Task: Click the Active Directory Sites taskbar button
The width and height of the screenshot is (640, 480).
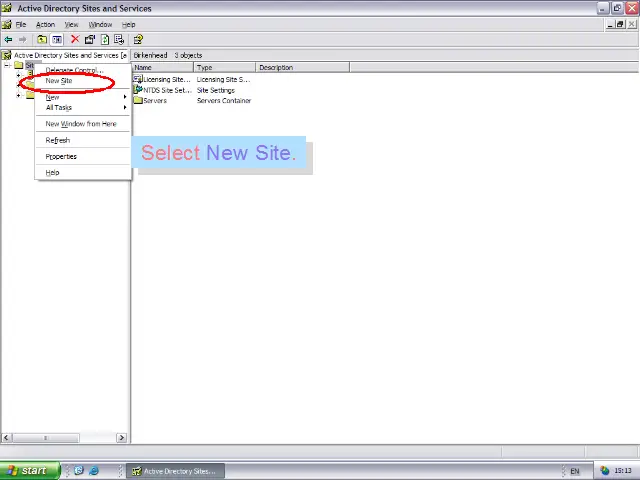Action: (174, 471)
